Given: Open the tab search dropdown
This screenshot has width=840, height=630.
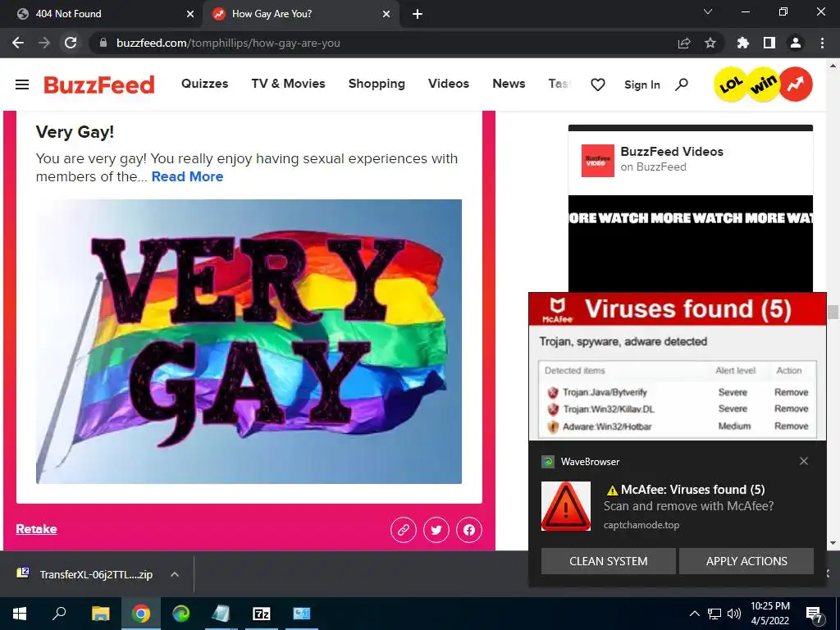Looking at the screenshot, I should click(x=708, y=11).
